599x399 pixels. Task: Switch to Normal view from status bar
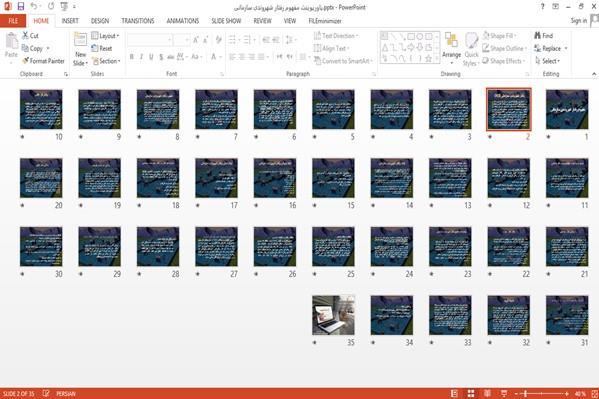pos(454,393)
